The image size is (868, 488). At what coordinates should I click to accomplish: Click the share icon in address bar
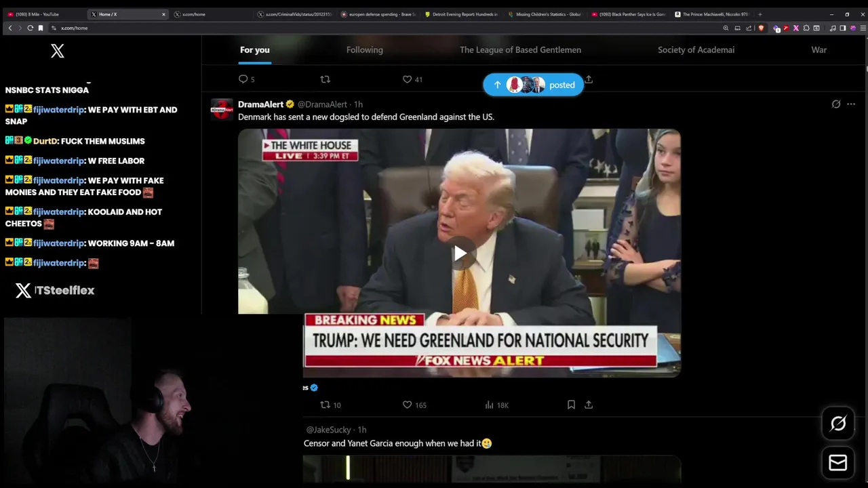click(x=749, y=28)
